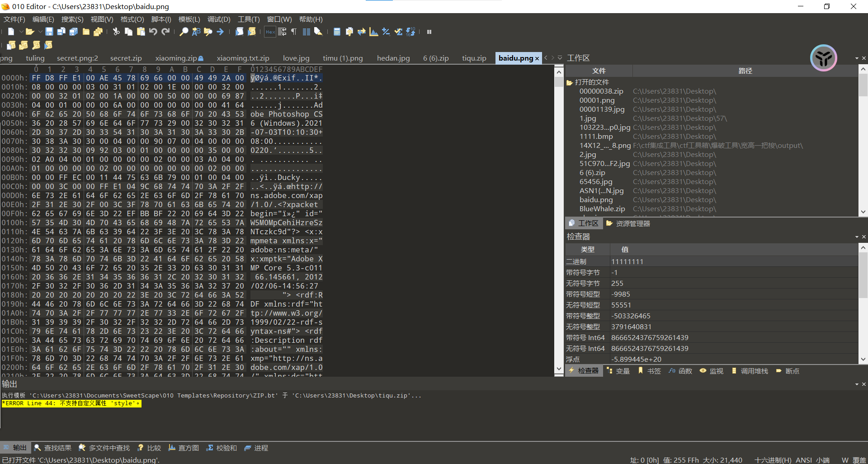Toggle overwrite mode 覆盖 in status bar

click(x=859, y=460)
